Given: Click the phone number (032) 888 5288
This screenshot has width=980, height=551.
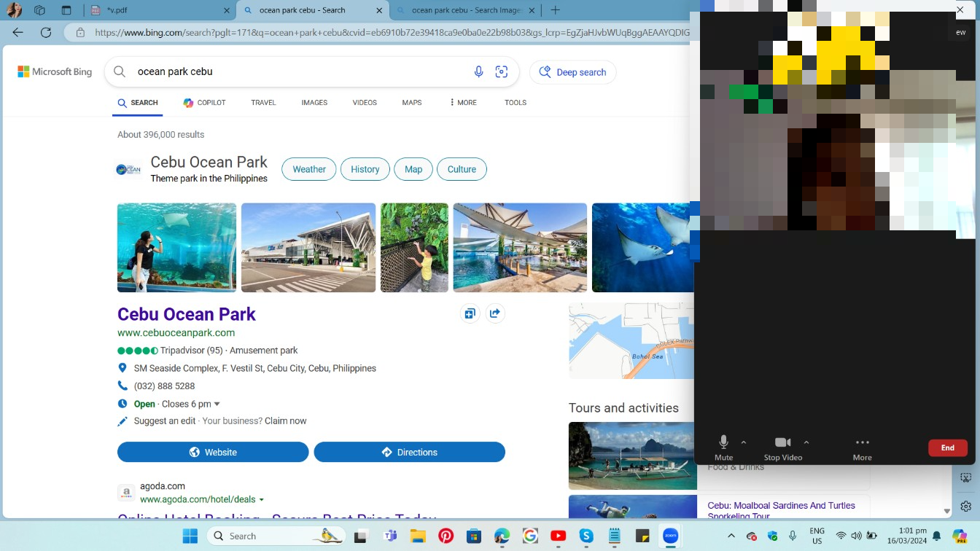Looking at the screenshot, I should [x=164, y=386].
